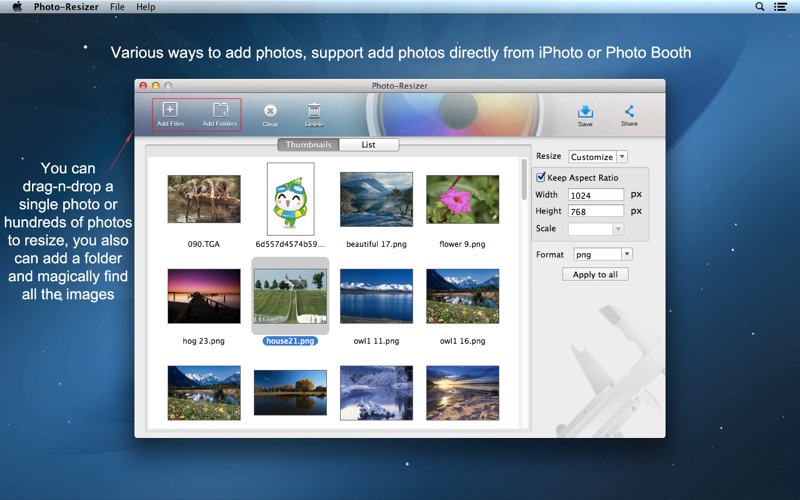Click the Width input field

coord(595,195)
